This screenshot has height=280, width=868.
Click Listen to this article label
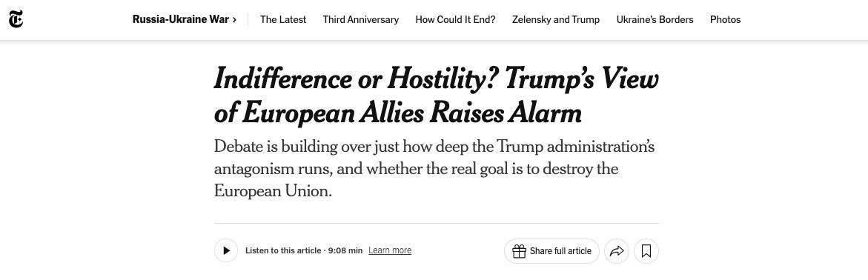pyautogui.click(x=283, y=250)
